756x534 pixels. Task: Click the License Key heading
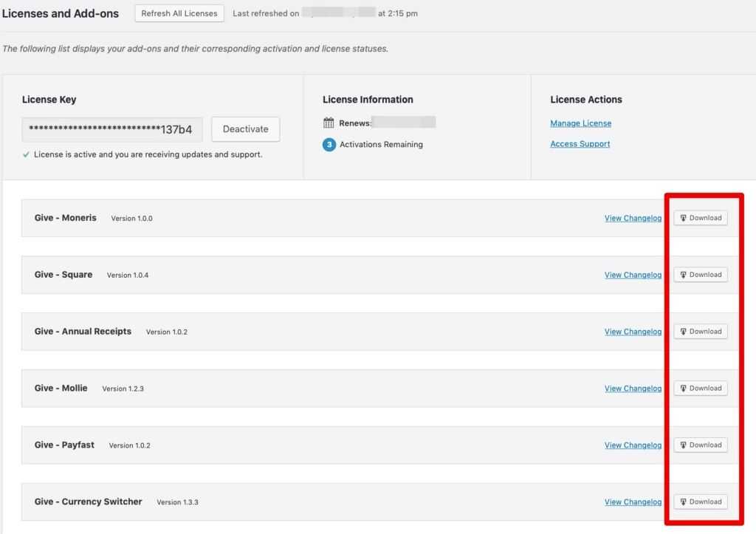pos(49,100)
